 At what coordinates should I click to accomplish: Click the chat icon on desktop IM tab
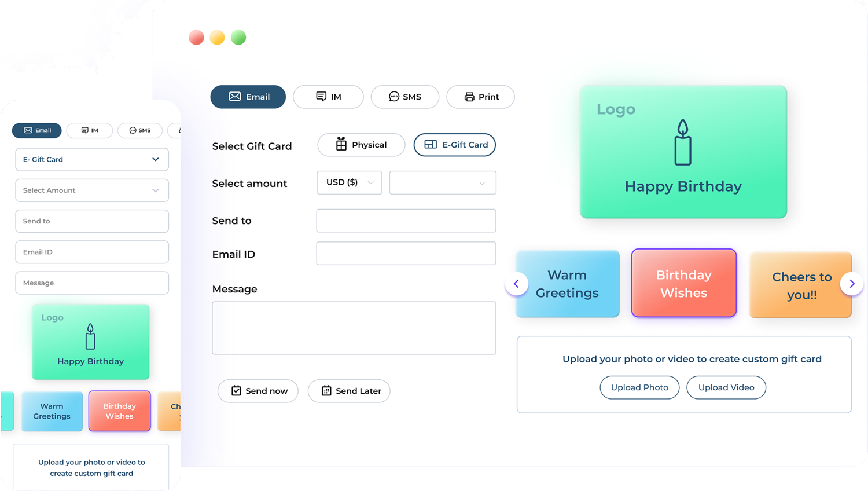click(x=321, y=97)
